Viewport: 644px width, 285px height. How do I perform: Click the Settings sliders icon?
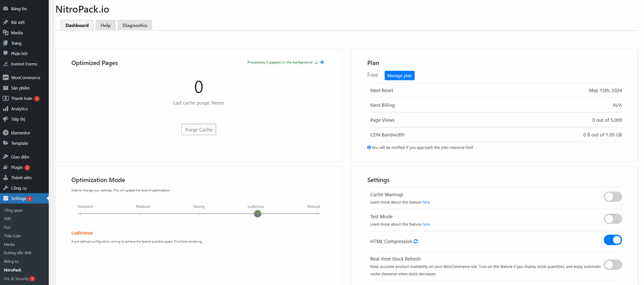click(x=5, y=199)
